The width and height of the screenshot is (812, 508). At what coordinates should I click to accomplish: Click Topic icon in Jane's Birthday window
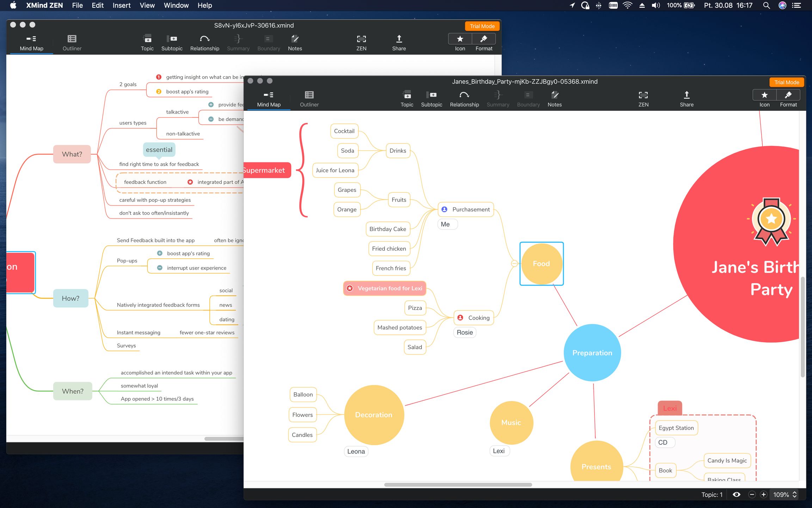[x=407, y=95]
